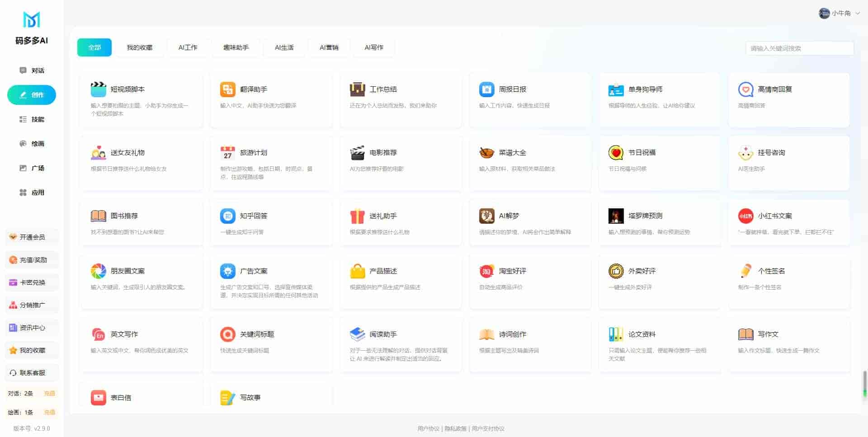
Task: Open the AI营销 tab
Action: coord(329,47)
